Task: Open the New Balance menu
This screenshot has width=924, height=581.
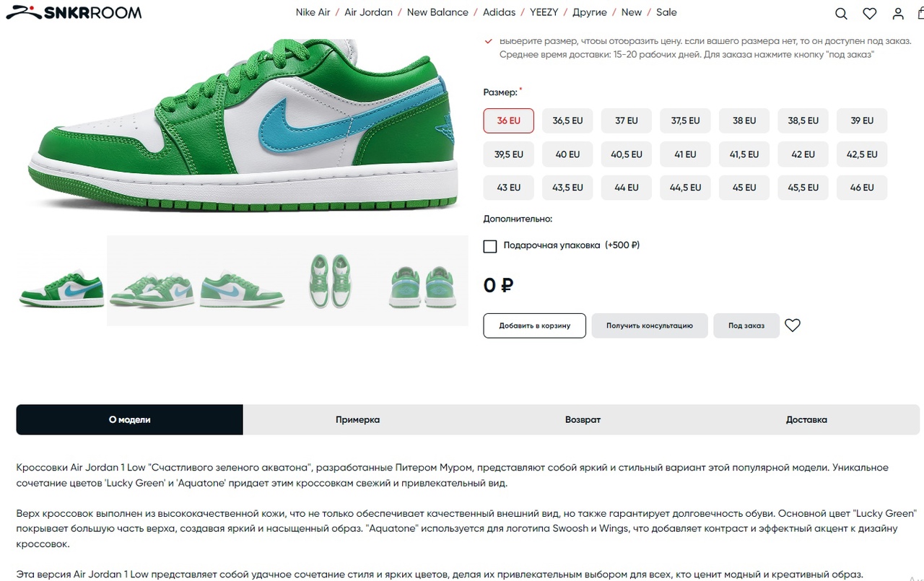Action: [x=437, y=12]
